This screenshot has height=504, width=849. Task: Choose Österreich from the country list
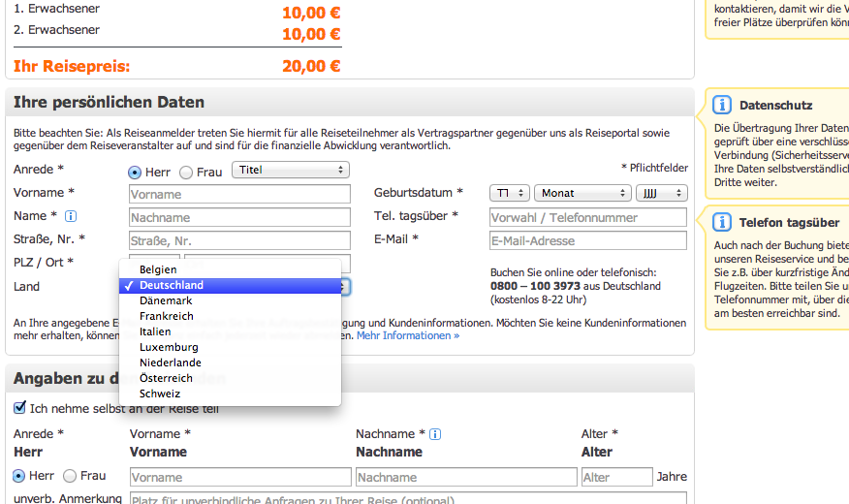pos(230,378)
